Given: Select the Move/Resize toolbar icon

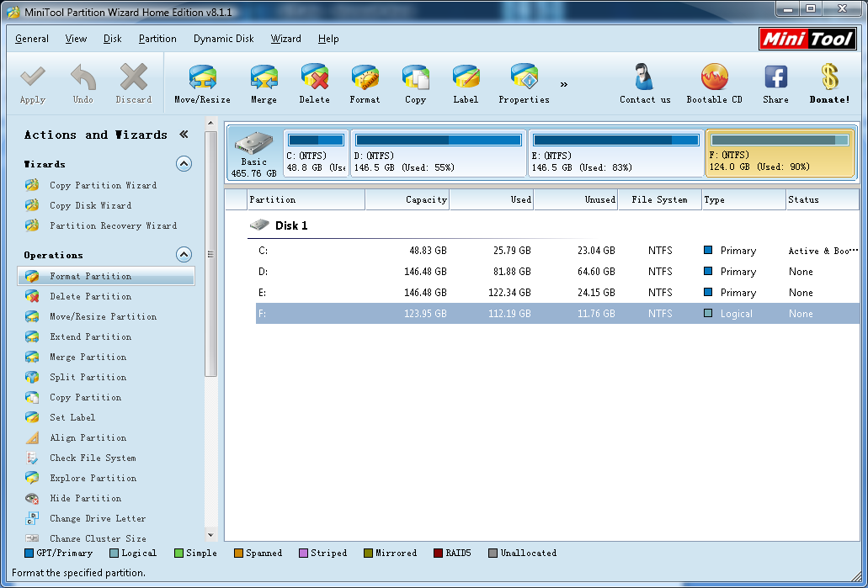Looking at the screenshot, I should pos(202,77).
